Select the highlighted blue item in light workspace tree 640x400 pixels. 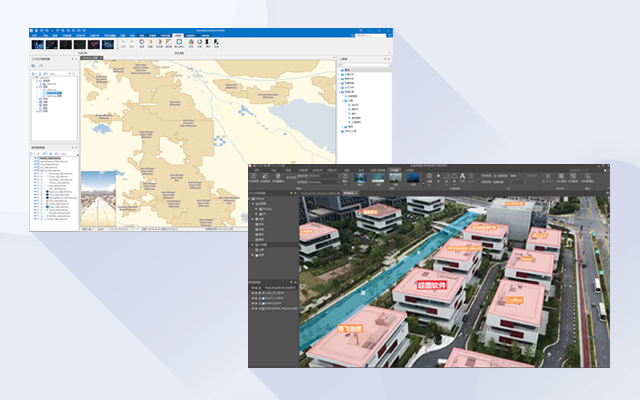(54, 93)
